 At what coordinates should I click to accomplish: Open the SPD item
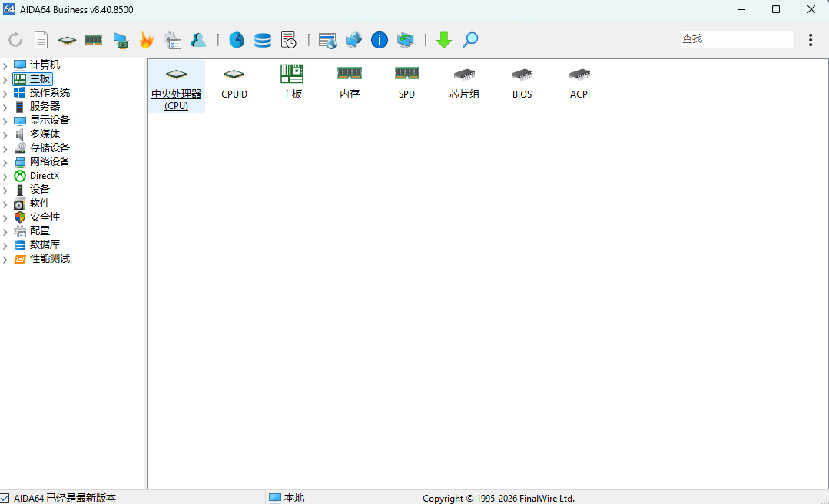(x=406, y=83)
